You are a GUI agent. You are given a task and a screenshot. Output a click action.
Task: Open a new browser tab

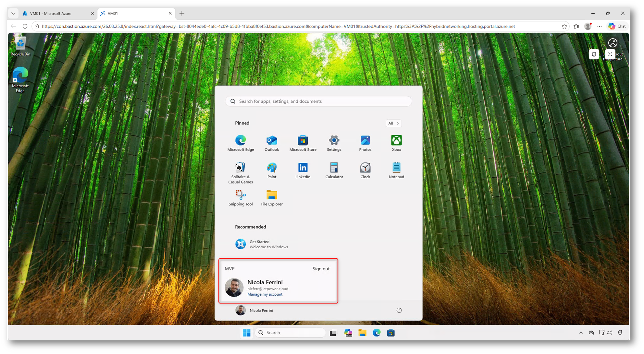pyautogui.click(x=182, y=13)
